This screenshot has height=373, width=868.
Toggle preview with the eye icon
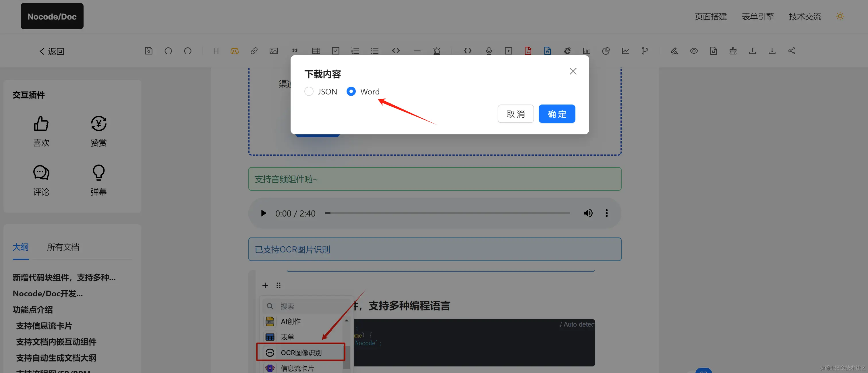[694, 51]
